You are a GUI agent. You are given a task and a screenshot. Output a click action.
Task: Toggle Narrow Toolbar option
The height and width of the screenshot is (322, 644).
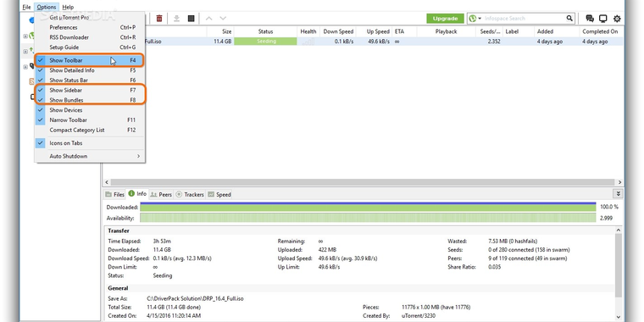pos(90,120)
